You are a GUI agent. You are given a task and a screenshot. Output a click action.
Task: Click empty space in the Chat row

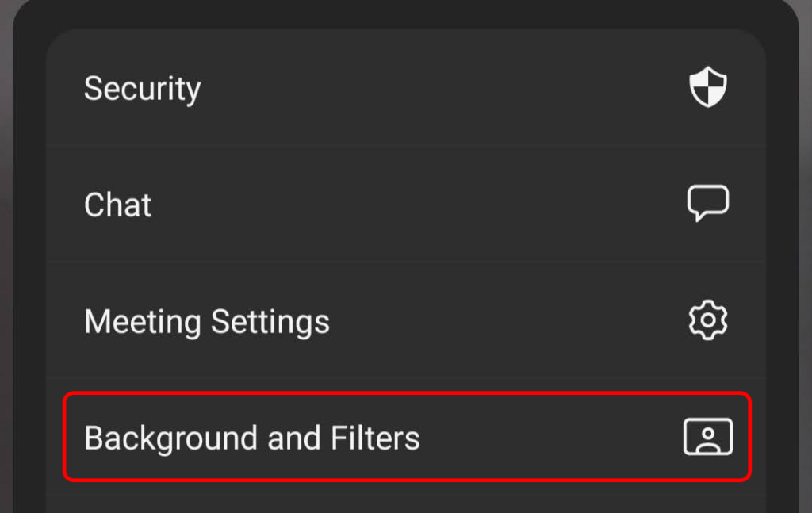coord(412,205)
